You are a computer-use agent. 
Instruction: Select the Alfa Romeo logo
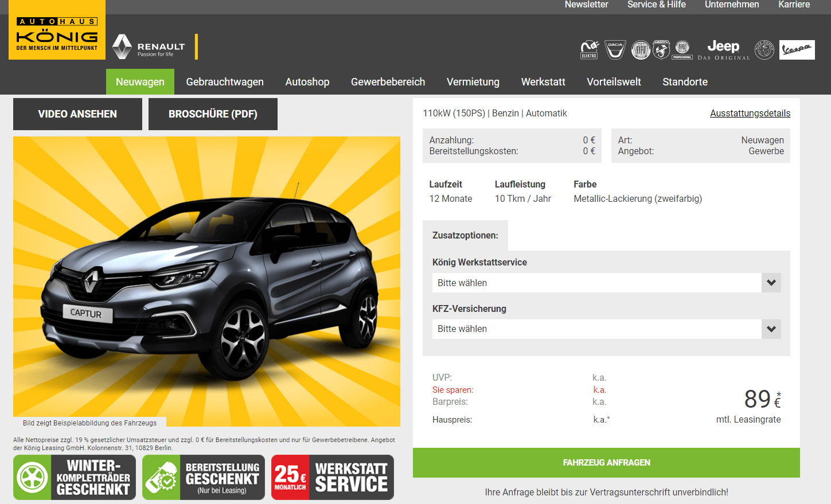[764, 50]
